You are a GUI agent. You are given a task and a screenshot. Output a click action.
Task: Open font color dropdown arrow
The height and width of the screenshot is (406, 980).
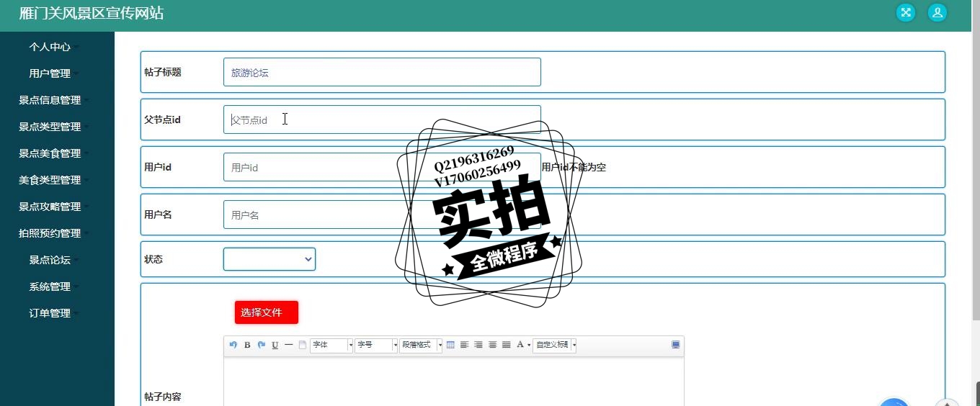pos(529,346)
